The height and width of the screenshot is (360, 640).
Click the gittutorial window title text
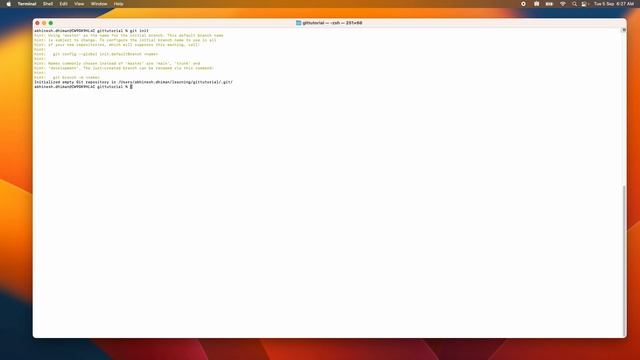(x=332, y=23)
